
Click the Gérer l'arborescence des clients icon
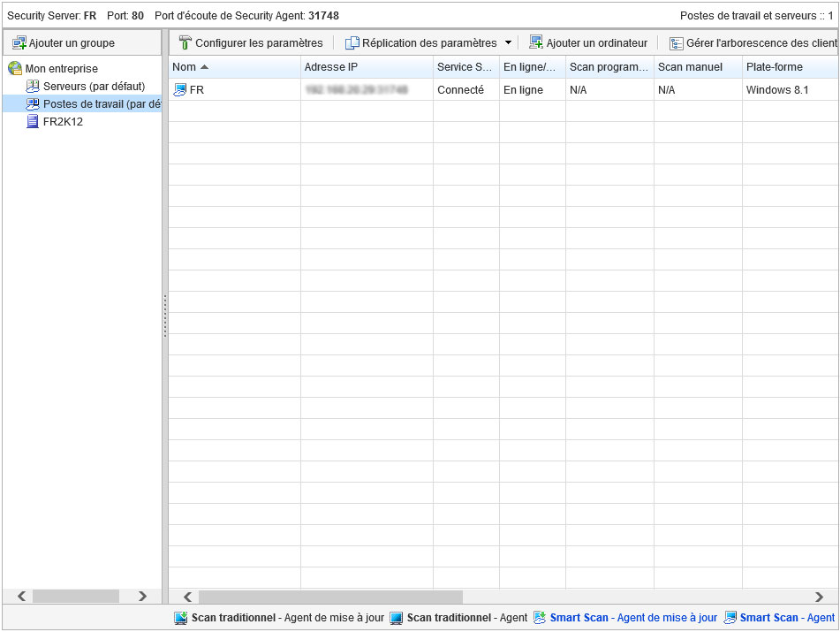click(676, 43)
